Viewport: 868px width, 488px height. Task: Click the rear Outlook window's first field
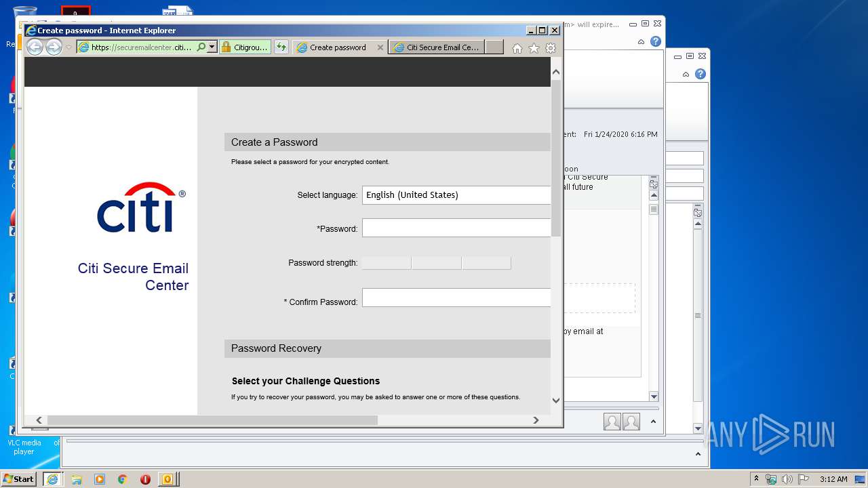[684, 159]
